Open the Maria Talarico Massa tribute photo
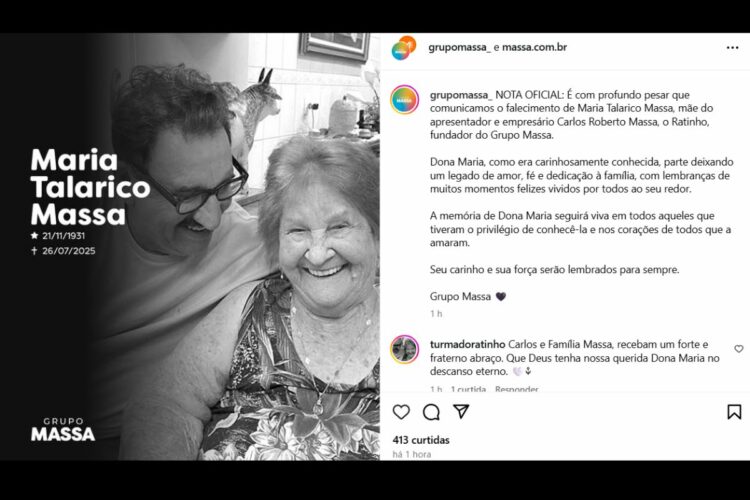 point(190,246)
